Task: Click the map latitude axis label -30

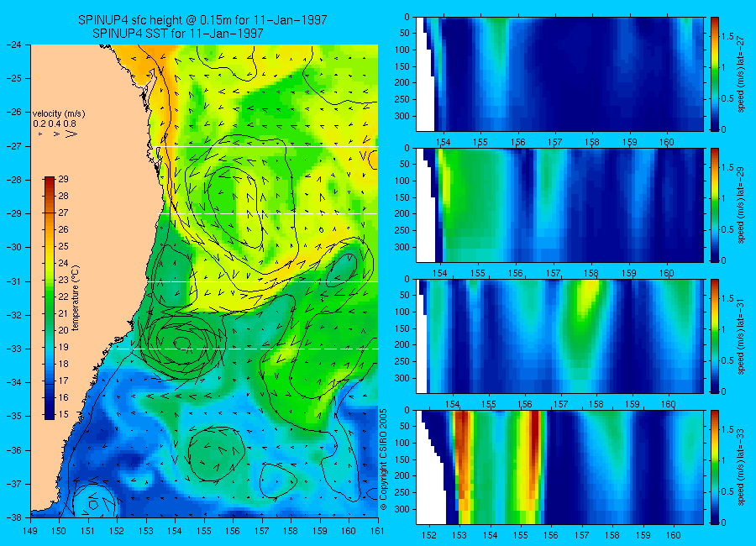Action: pos(13,247)
